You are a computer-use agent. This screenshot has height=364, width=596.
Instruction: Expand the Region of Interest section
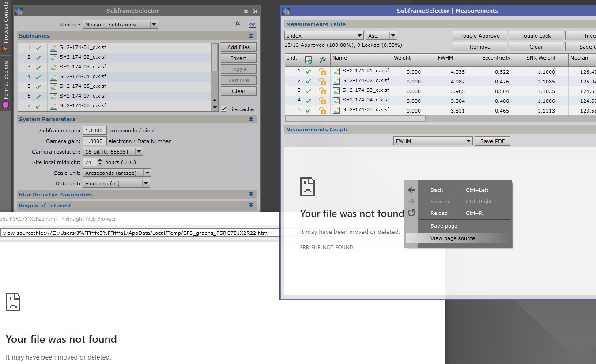click(251, 206)
